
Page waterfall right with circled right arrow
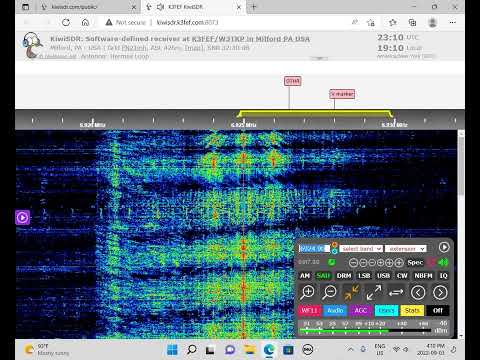tap(440, 292)
